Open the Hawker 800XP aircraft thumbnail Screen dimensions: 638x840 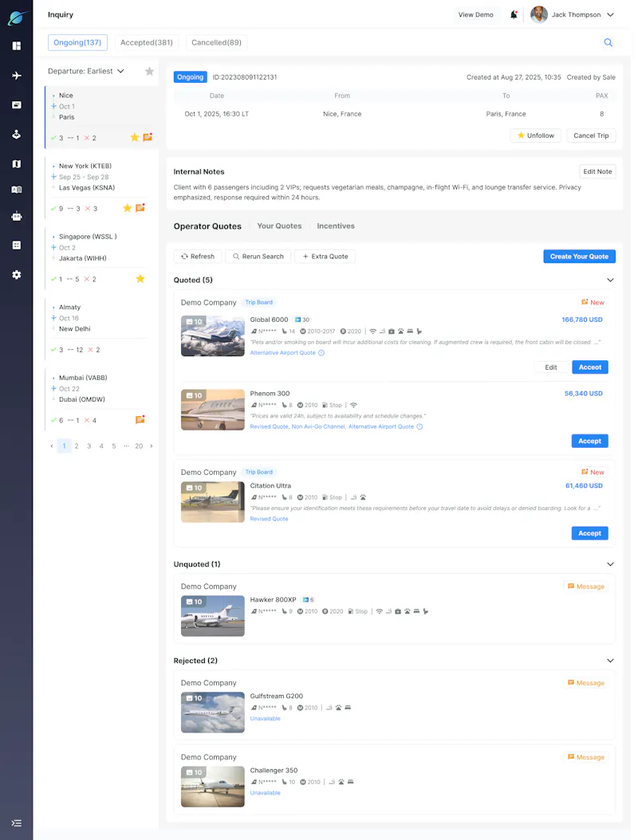213,616
